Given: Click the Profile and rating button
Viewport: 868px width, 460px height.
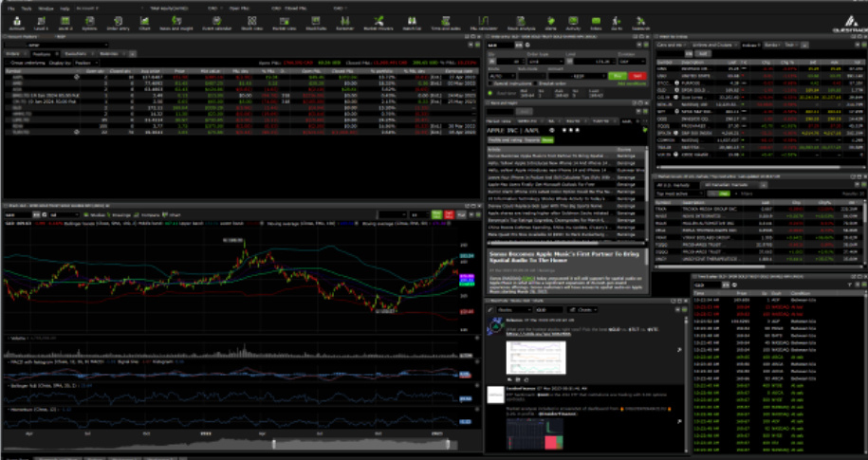Looking at the screenshot, I should [504, 140].
